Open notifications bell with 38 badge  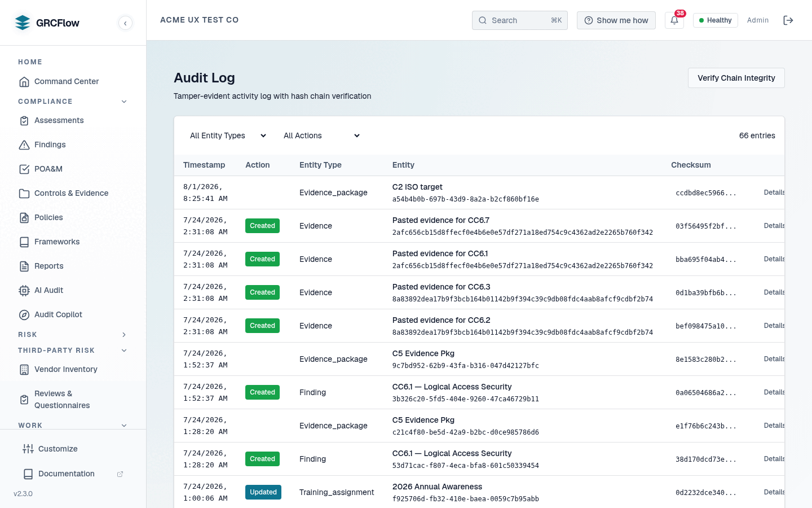pos(674,20)
